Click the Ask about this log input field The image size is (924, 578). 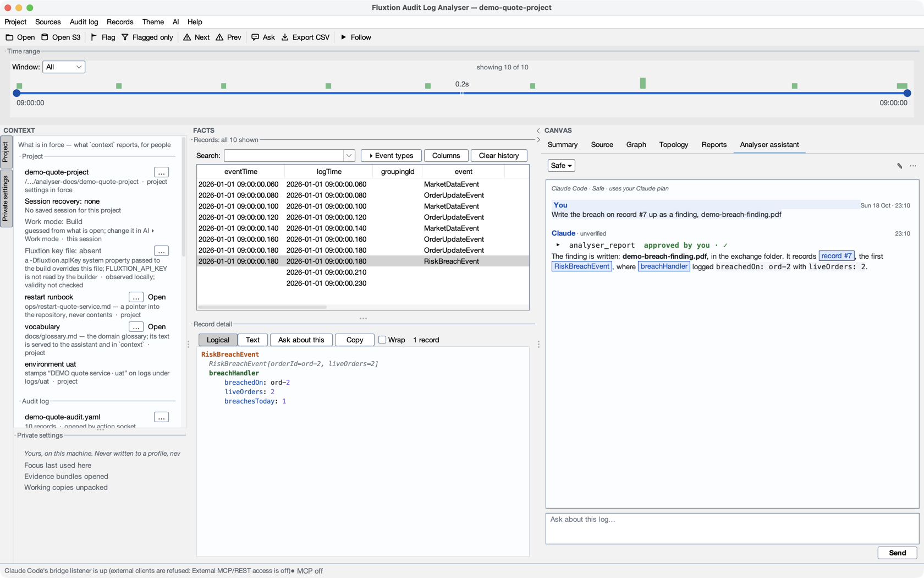pos(732,528)
